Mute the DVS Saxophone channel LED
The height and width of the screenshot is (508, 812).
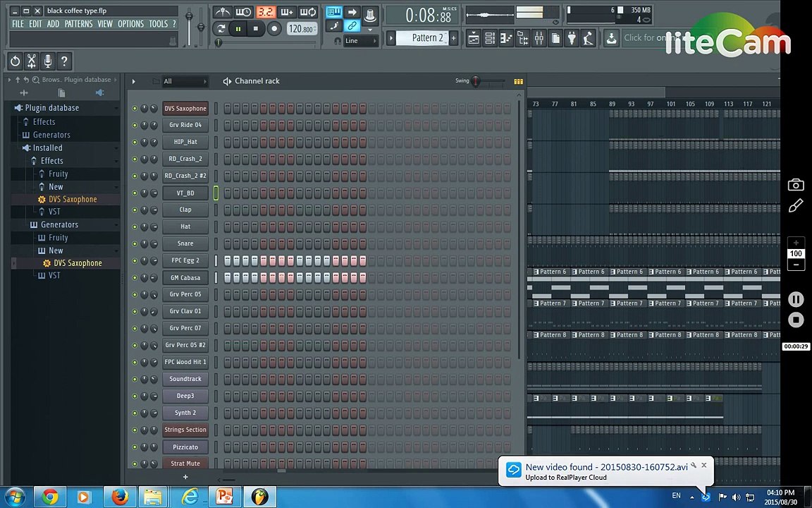point(135,109)
